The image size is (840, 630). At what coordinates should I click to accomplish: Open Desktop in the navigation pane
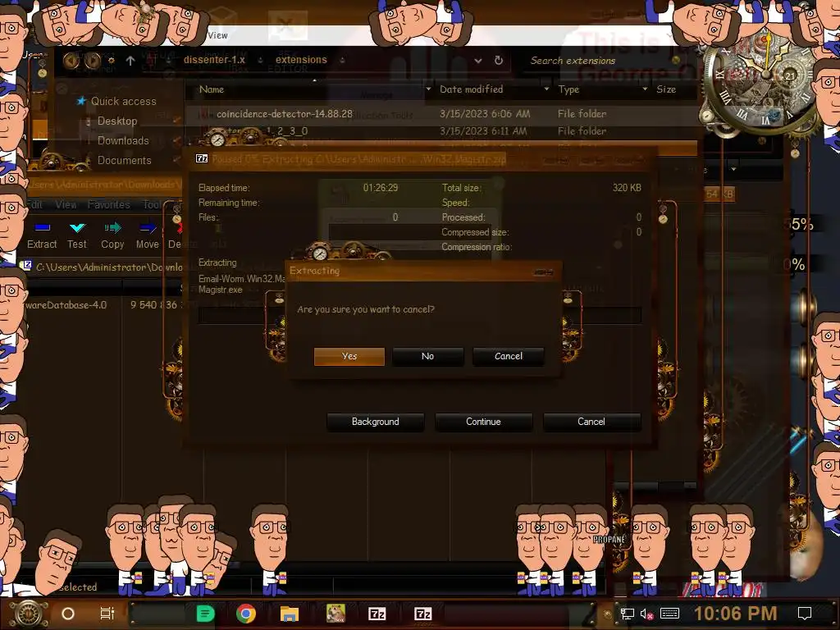(x=117, y=121)
